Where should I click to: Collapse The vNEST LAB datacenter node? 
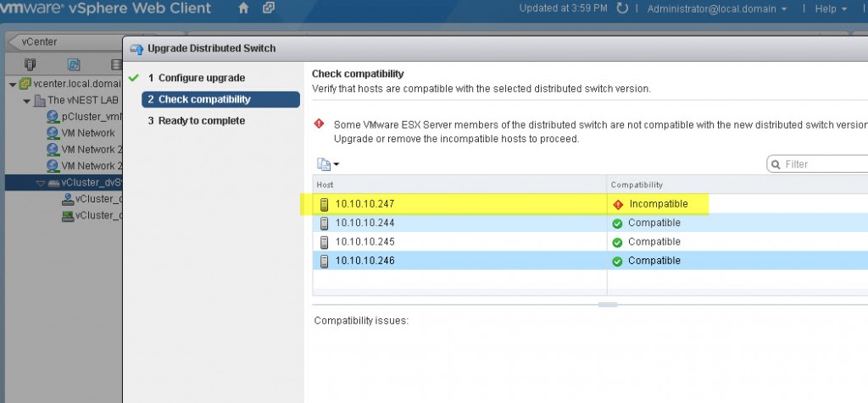[27, 101]
